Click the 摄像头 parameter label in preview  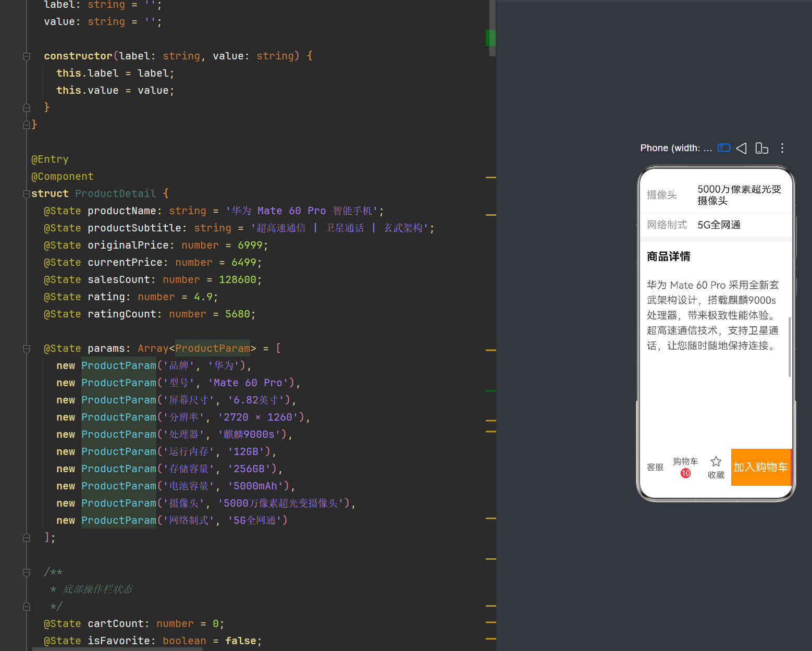pos(662,195)
